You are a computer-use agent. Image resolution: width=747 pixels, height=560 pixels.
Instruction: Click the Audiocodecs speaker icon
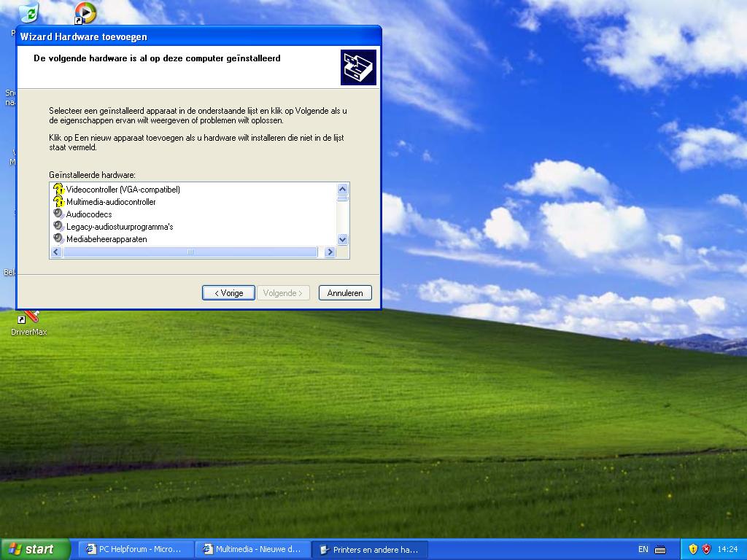tap(58, 214)
